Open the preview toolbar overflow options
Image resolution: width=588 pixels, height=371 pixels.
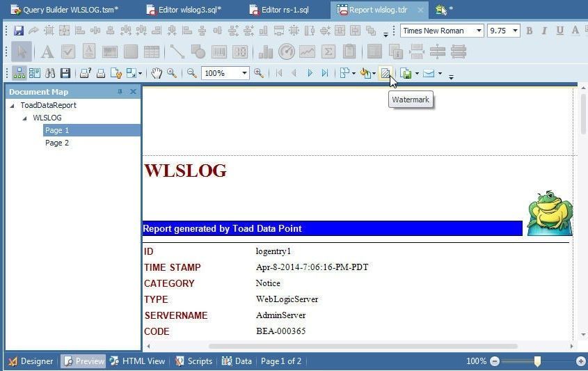451,77
